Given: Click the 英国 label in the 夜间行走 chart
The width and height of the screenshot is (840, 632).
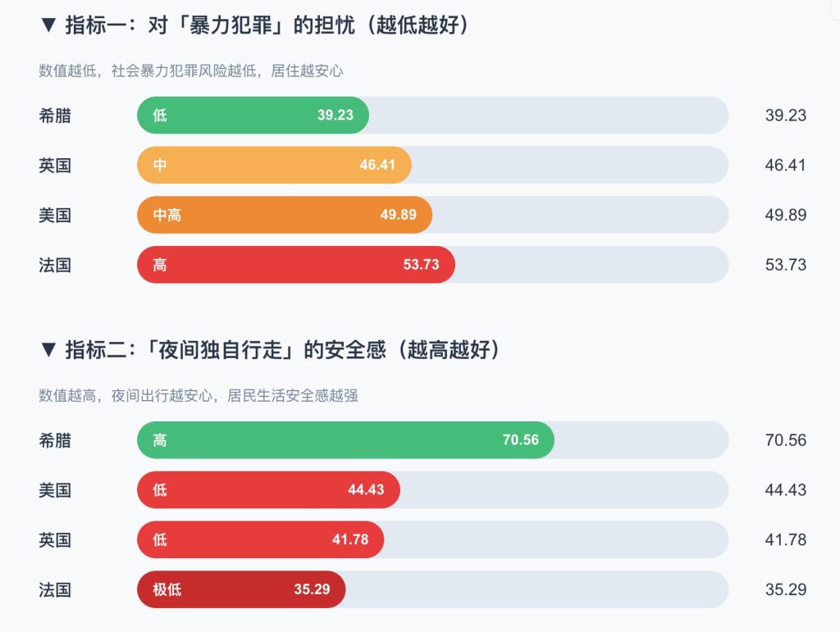Looking at the screenshot, I should [55, 540].
